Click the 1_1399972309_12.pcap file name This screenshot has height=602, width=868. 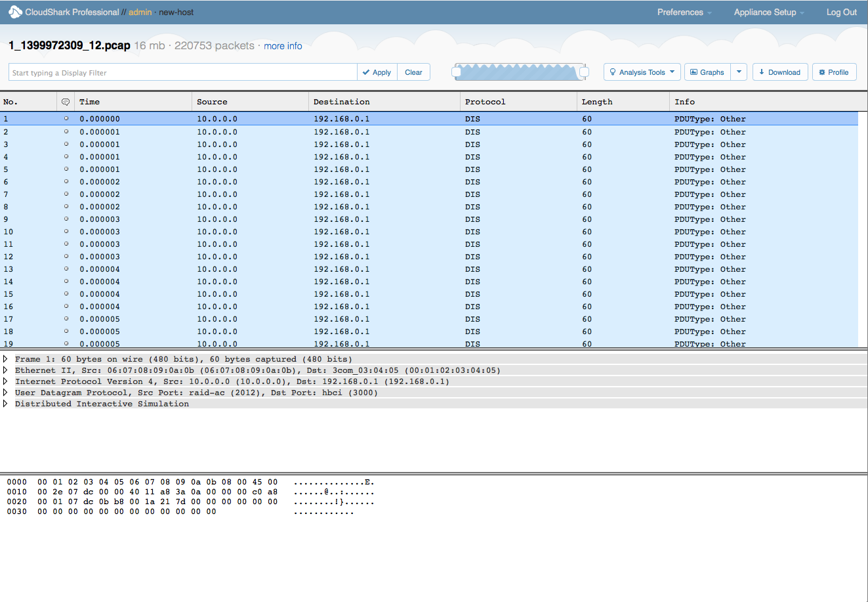coord(70,45)
